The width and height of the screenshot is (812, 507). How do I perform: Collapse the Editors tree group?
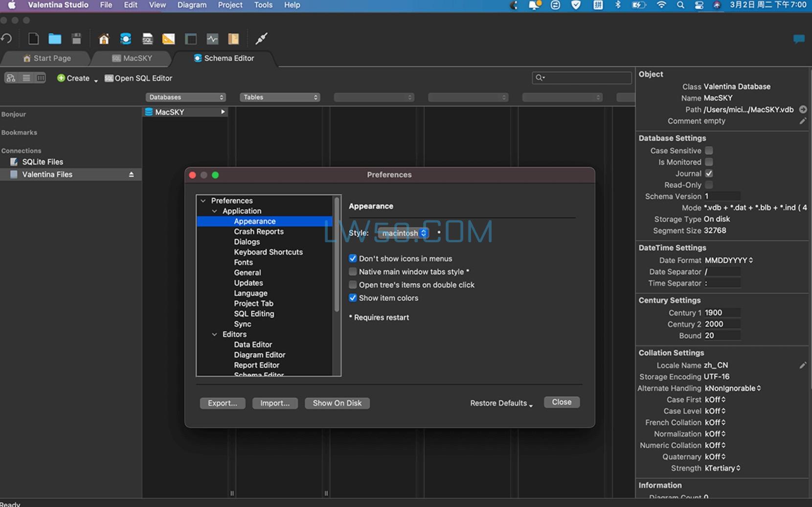click(214, 334)
